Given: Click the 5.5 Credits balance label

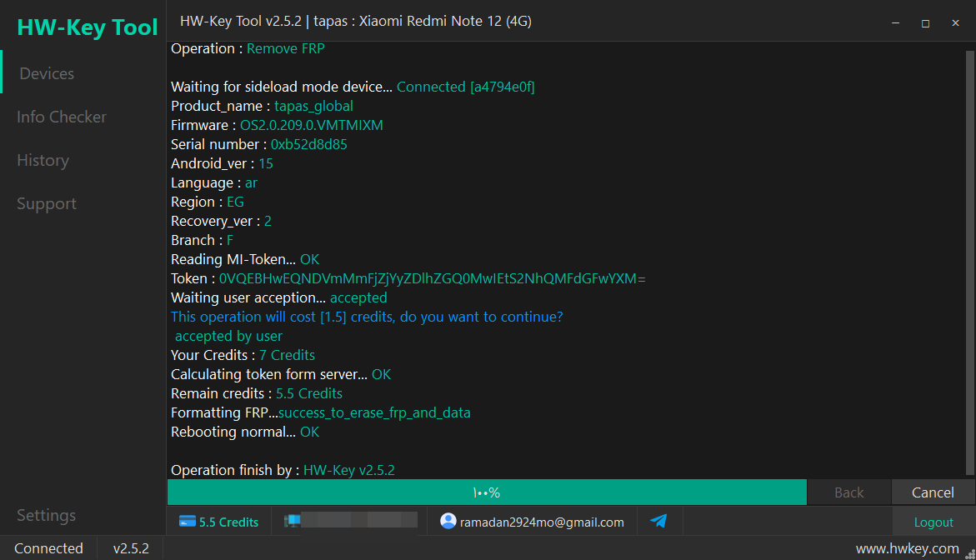Looking at the screenshot, I should [x=228, y=522].
